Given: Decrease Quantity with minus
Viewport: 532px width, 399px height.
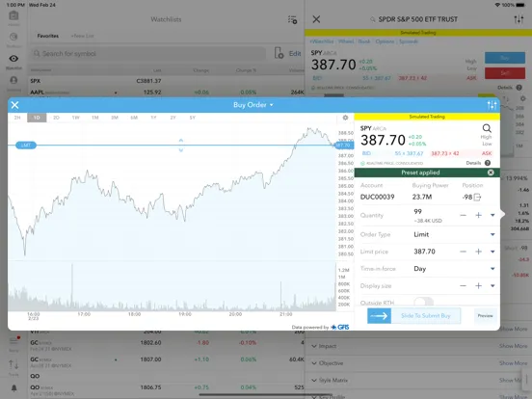Looking at the screenshot, I should (463, 215).
